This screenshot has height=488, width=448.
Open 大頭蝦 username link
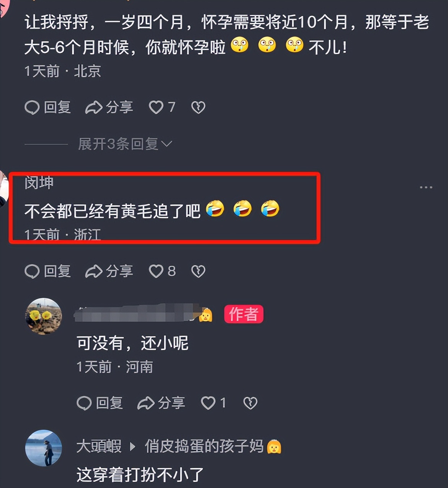tap(99, 447)
